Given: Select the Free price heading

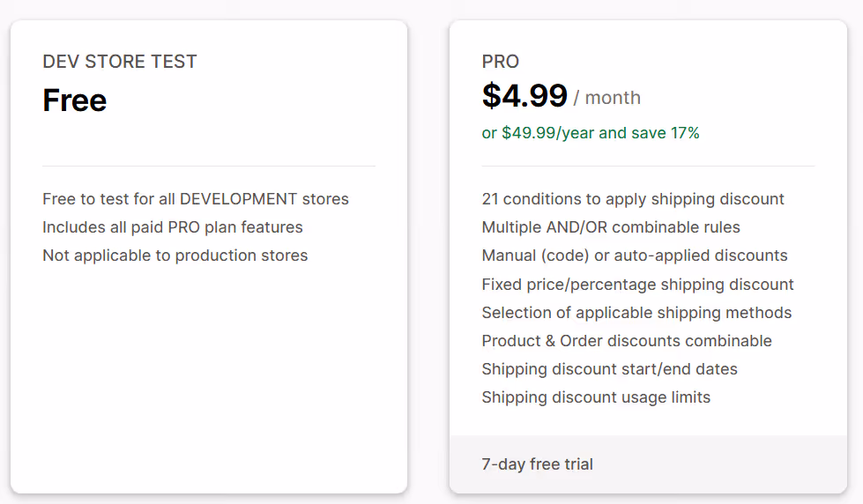Looking at the screenshot, I should (x=74, y=100).
